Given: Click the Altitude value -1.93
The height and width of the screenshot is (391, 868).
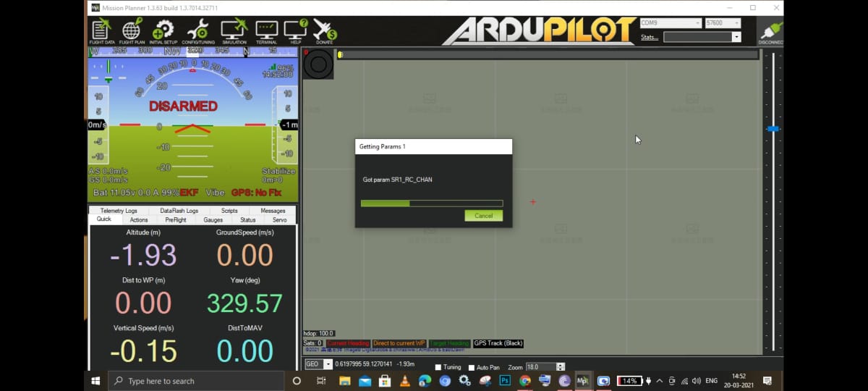Looking at the screenshot, I should [143, 255].
